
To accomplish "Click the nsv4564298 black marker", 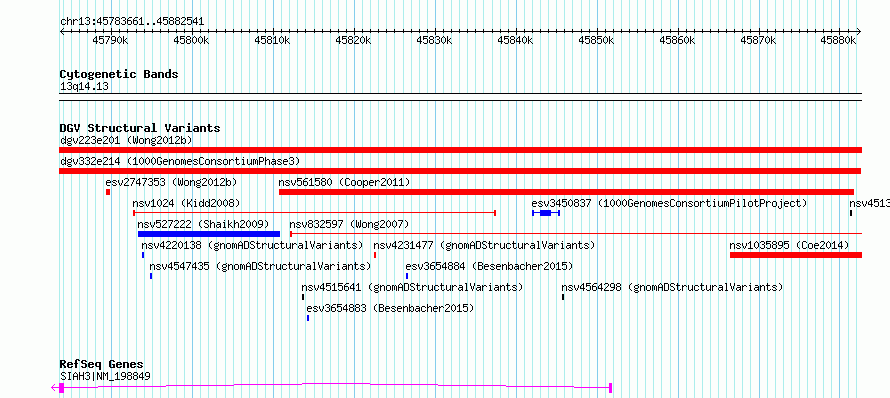I will point(563,297).
